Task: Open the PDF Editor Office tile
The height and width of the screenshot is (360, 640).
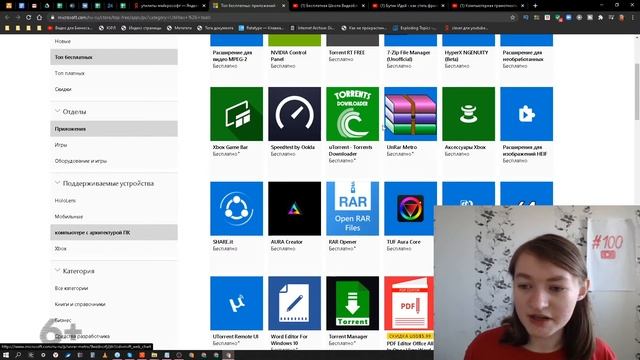Action: tap(409, 303)
